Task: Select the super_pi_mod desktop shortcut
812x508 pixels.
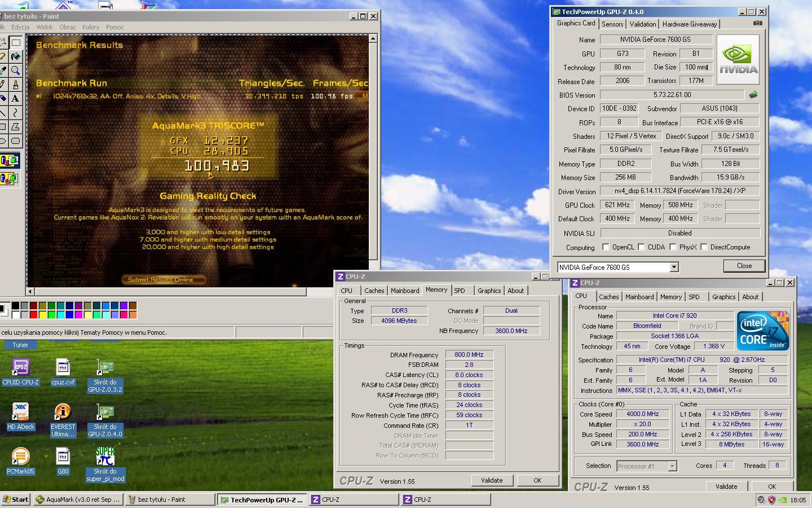Action: (105, 465)
